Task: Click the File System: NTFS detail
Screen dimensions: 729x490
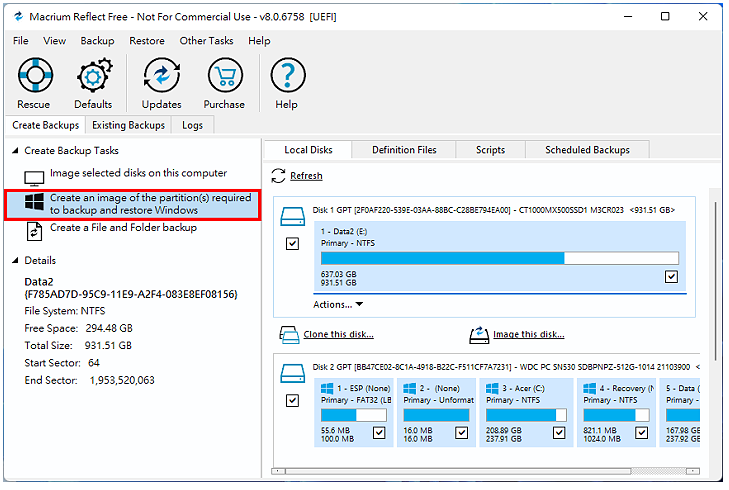Action: click(x=65, y=311)
